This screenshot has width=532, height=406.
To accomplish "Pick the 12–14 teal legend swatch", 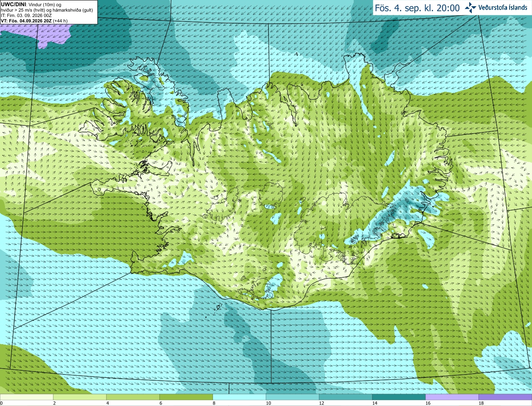I will click(346, 397).
